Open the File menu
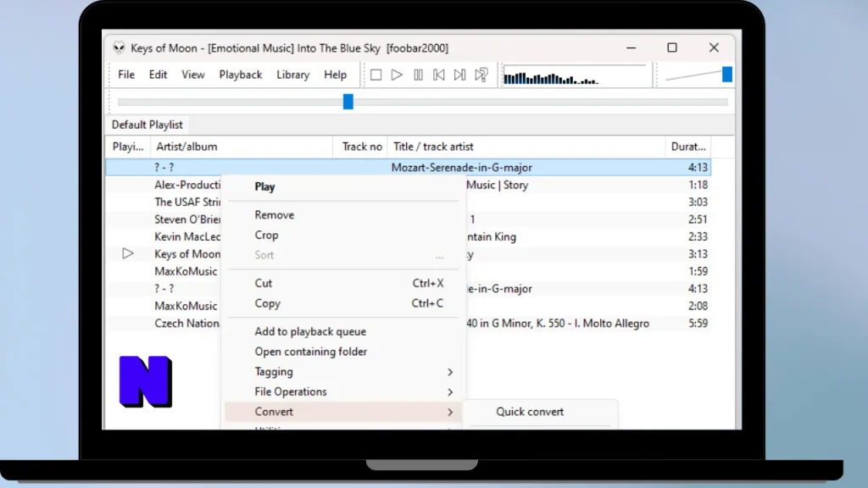This screenshot has height=488, width=868. tap(126, 75)
